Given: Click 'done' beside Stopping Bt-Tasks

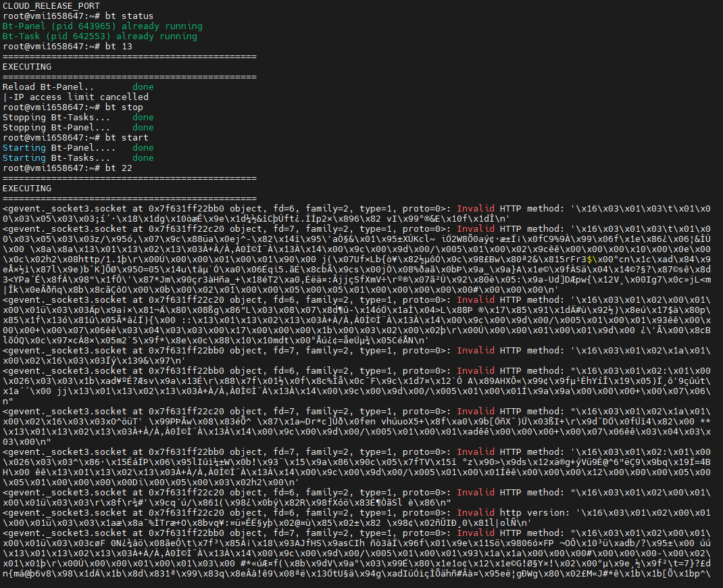Looking at the screenshot, I should click(143, 118).
